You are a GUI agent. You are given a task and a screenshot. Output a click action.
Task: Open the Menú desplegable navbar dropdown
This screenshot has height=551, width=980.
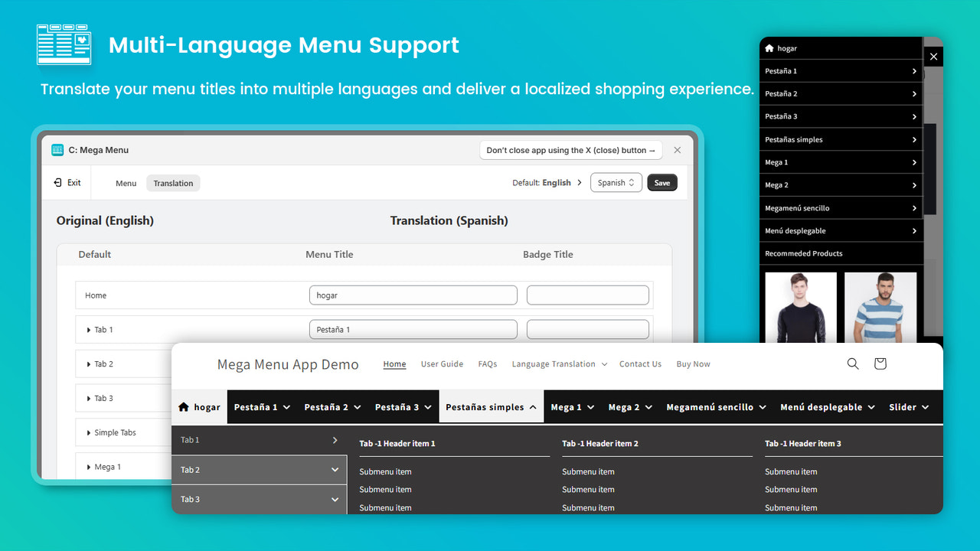pos(827,407)
